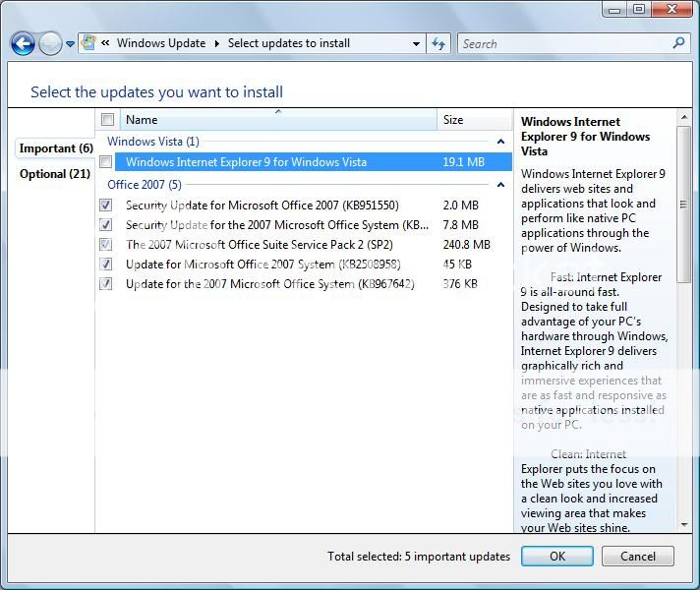This screenshot has height=590, width=700.
Task: Uncheck Office Suite Service Pack 2 checkbox
Action: (106, 245)
